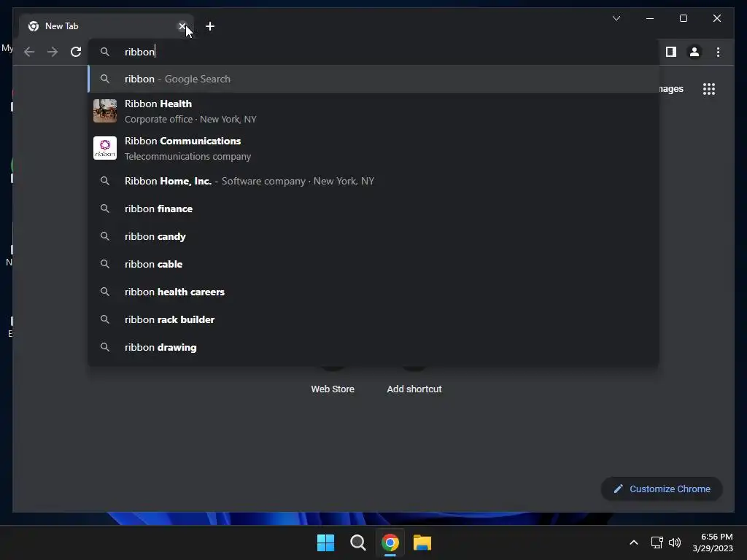Open the Images link

click(x=672, y=89)
